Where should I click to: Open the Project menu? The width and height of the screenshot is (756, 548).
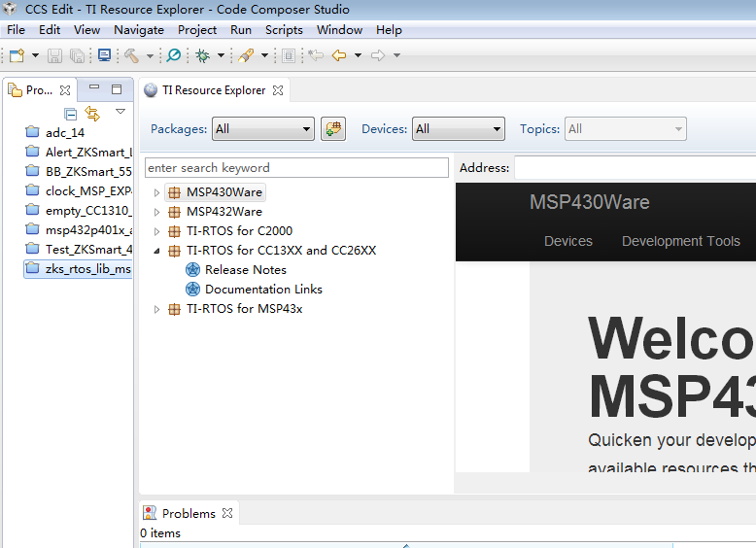197,30
